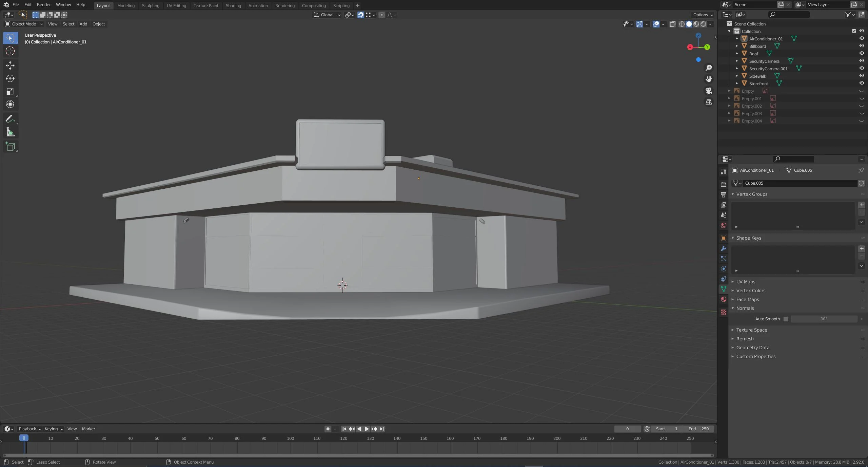The height and width of the screenshot is (467, 868).
Task: Hide Billboard with eye icon
Action: (862, 46)
